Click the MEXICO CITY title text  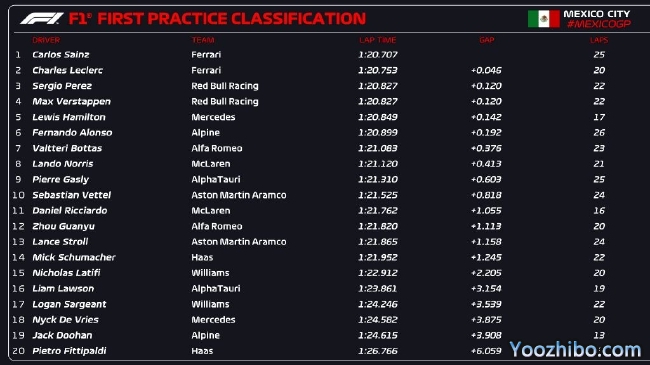(597, 14)
